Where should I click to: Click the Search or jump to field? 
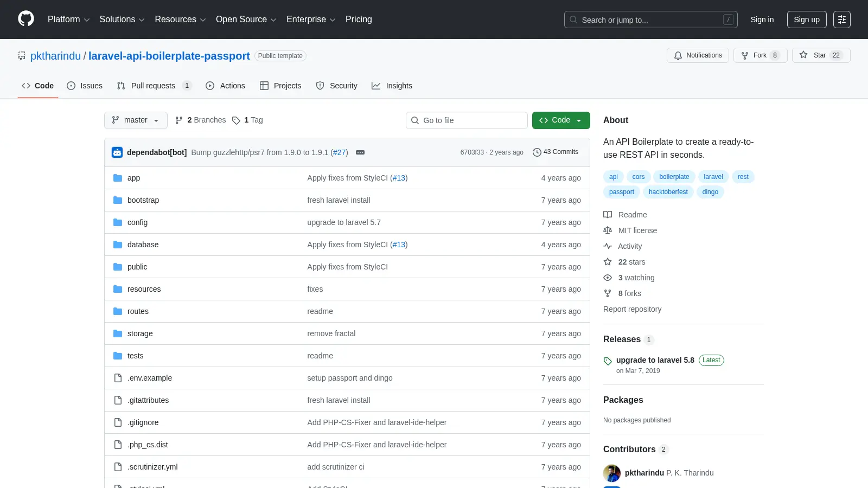point(651,20)
